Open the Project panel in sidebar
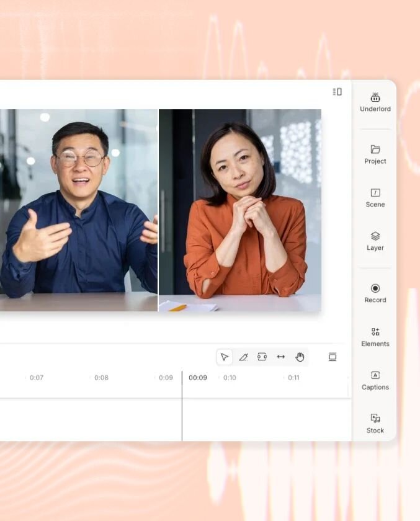This screenshot has height=521, width=420. [x=375, y=154]
